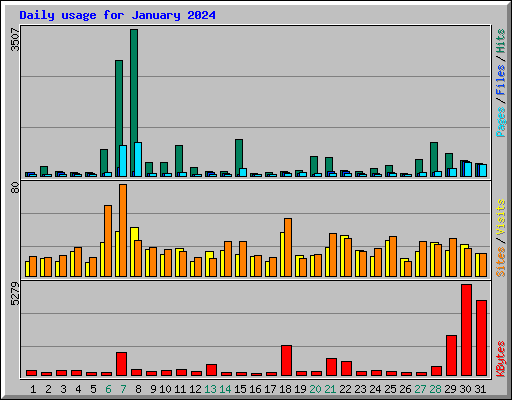Click green weekend day label 13
Viewport: 512px width, 400px height.
click(210, 389)
